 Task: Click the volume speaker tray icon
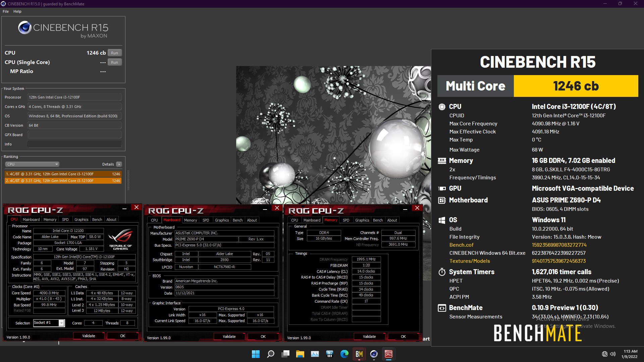[613, 354]
